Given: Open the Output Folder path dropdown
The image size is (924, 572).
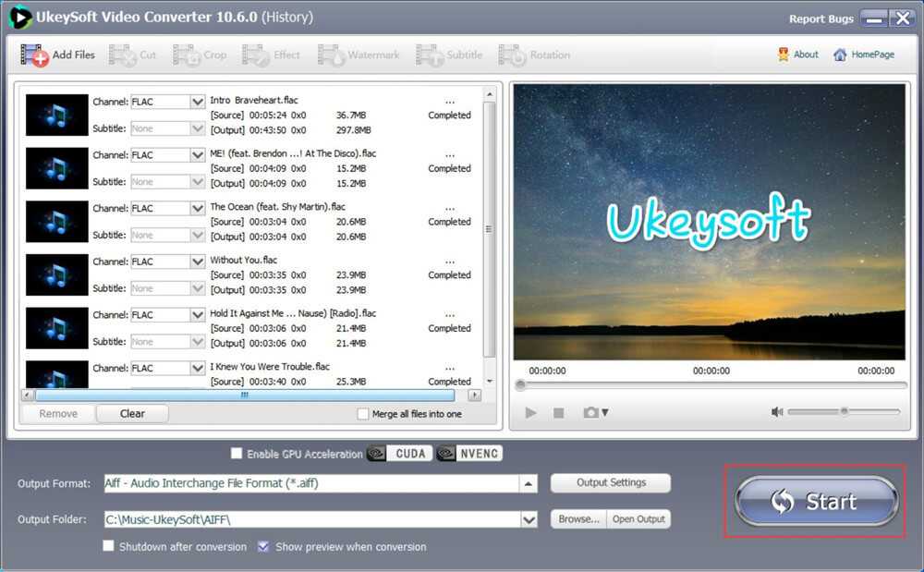Looking at the screenshot, I should (529, 519).
